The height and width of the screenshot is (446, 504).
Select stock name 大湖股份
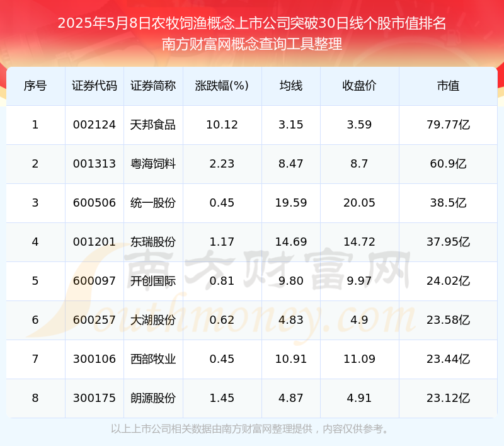[153, 320]
